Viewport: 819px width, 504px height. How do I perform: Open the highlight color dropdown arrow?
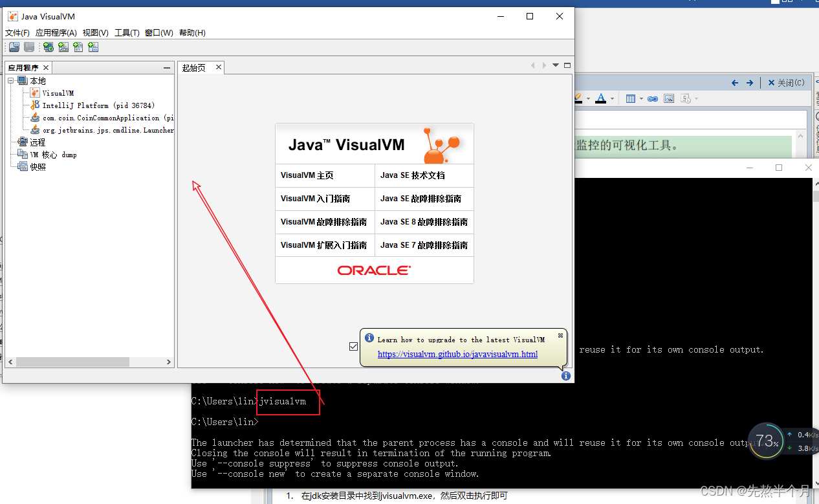click(x=587, y=98)
